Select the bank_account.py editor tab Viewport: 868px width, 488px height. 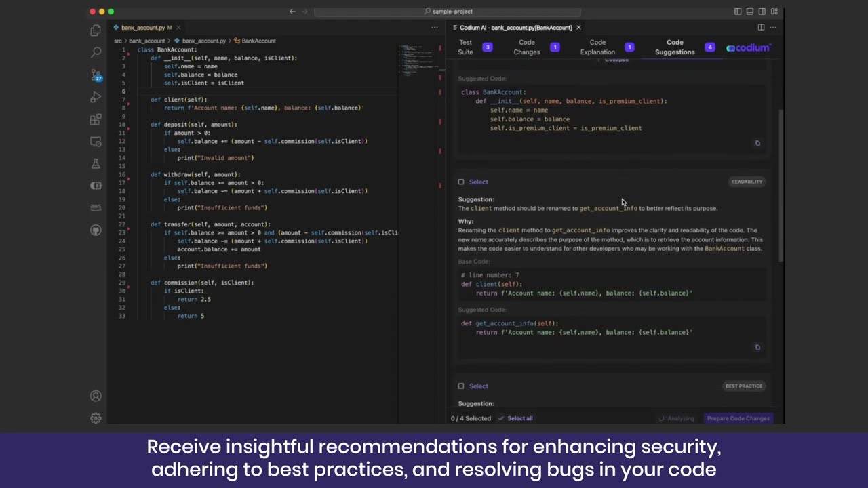(x=143, y=28)
